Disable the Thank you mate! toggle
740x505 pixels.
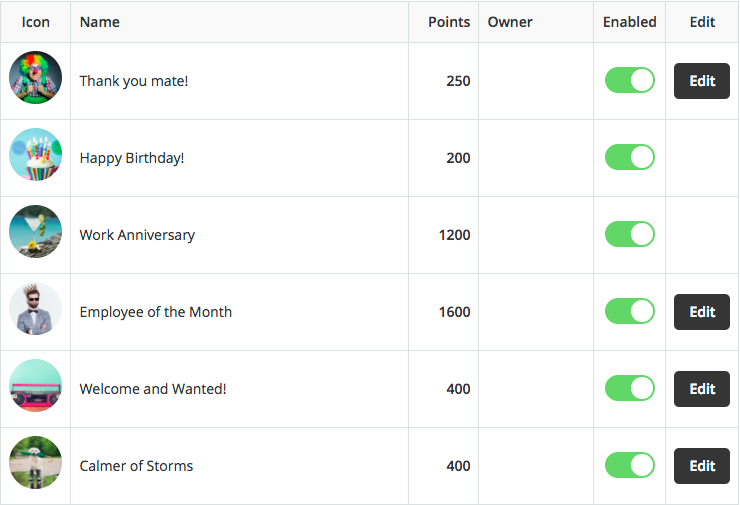pos(630,81)
